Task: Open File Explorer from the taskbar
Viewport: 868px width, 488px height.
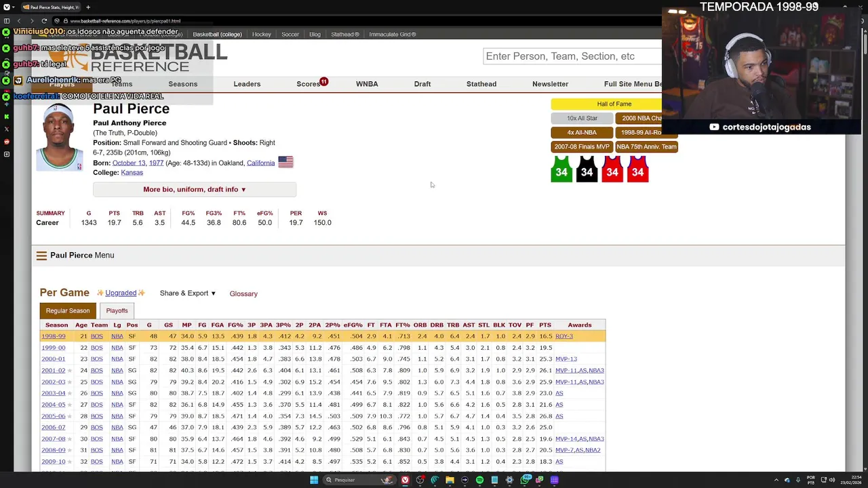Action: pos(450,480)
